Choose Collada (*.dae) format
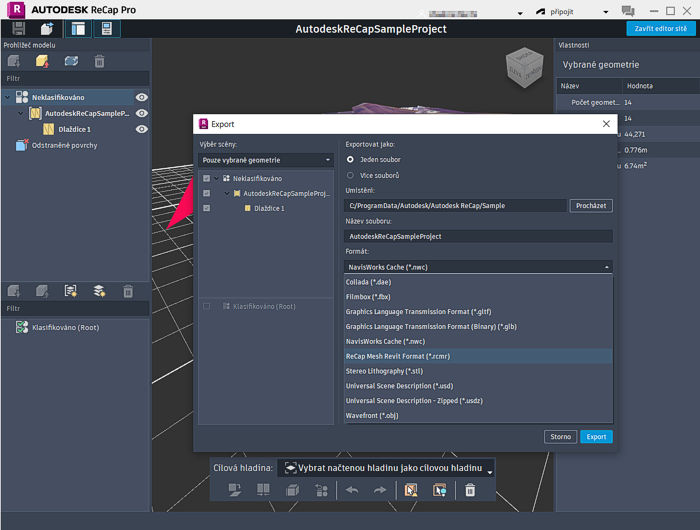Viewport: 700px width, 530px height. [x=478, y=282]
